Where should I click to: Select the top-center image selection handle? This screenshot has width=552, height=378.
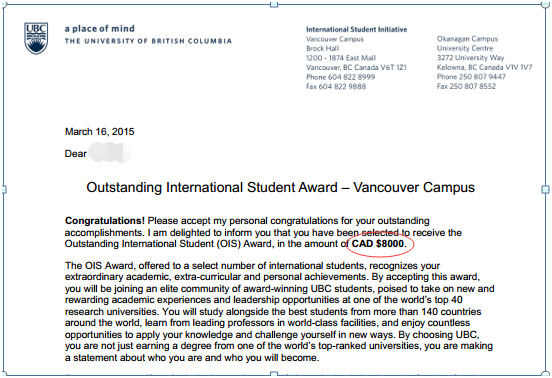274,5
